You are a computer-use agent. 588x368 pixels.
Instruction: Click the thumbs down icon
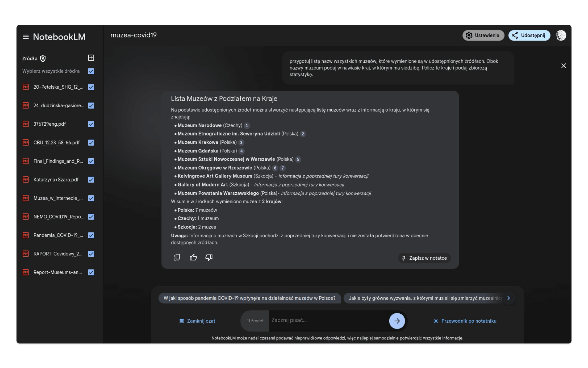[209, 257]
